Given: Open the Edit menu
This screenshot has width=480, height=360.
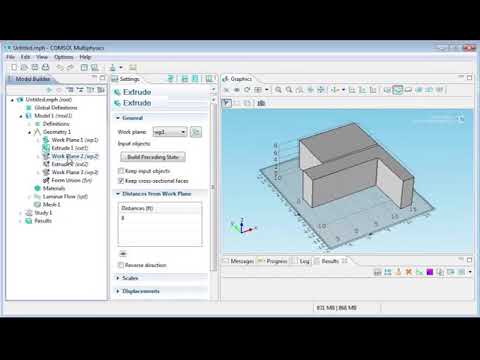Looking at the screenshot, I should tap(25, 57).
